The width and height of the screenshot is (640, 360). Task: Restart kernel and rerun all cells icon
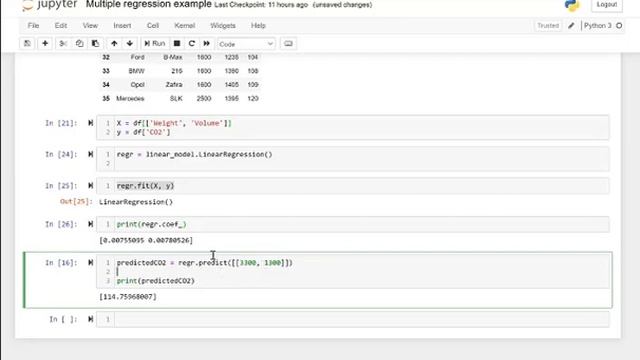[207, 44]
